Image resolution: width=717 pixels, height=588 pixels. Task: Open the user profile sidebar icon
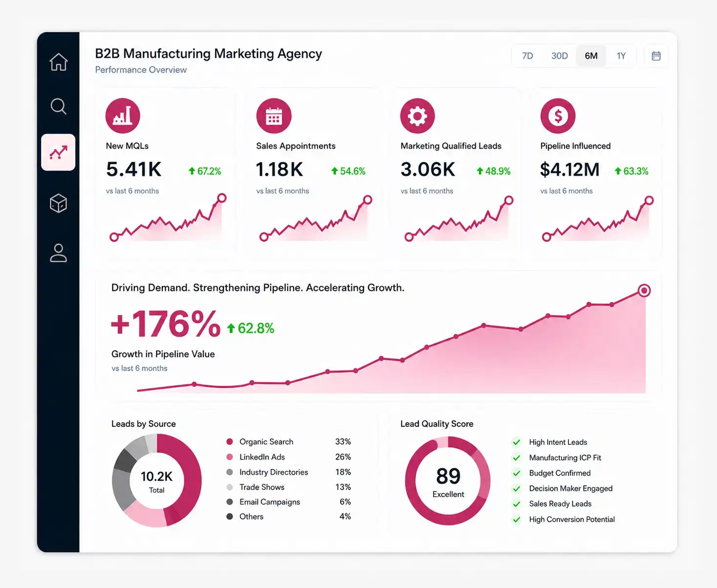pyautogui.click(x=58, y=253)
